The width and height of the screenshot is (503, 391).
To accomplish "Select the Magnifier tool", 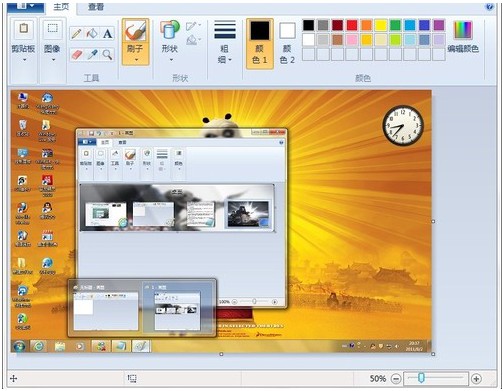I will tap(107, 54).
